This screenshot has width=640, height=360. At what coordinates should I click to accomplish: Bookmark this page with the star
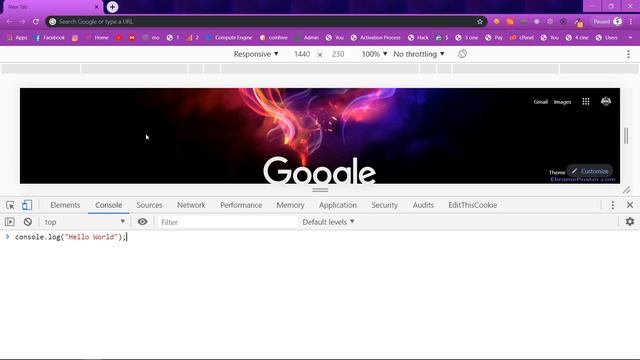click(480, 22)
